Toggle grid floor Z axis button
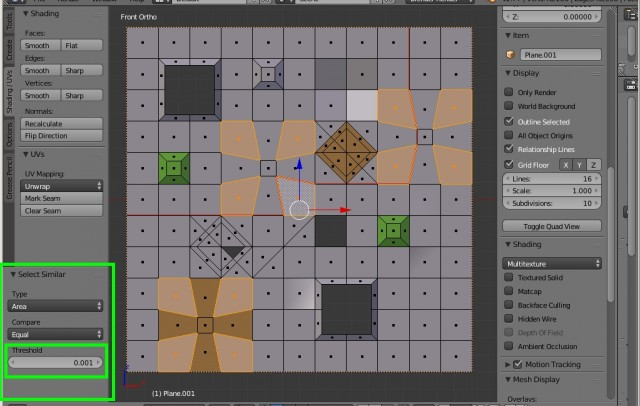This screenshot has width=640, height=406. click(x=593, y=165)
